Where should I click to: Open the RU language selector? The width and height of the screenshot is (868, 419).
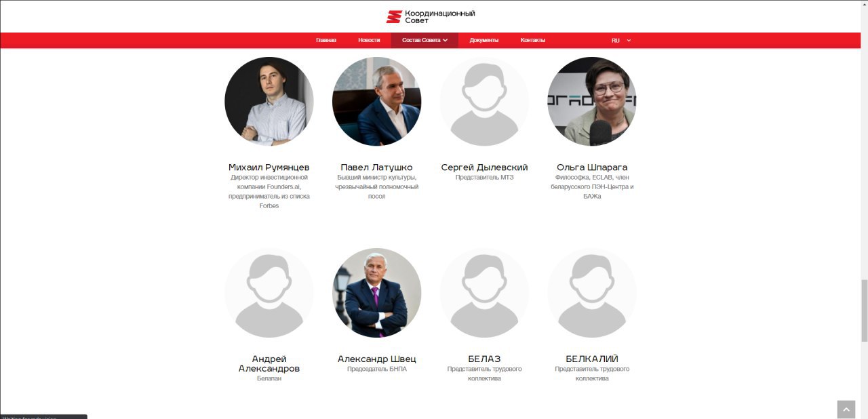pos(621,41)
